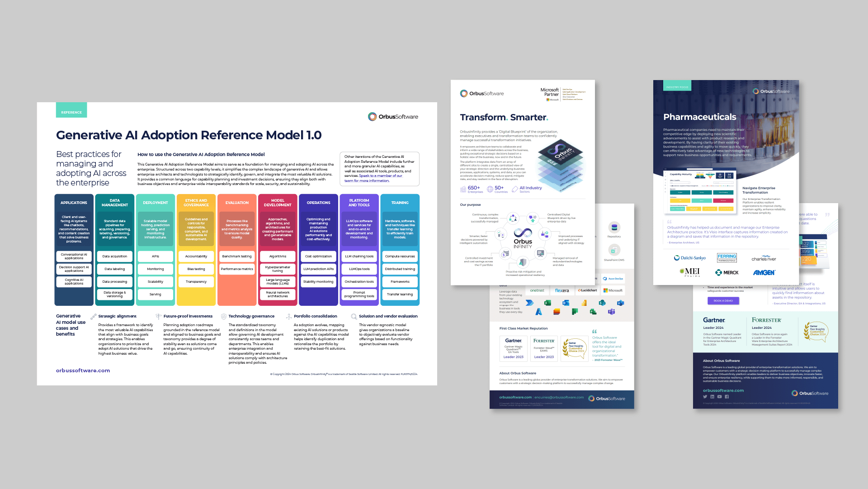Click the Microsoft Partner badge
The height and width of the screenshot is (489, 868).
[563, 94]
